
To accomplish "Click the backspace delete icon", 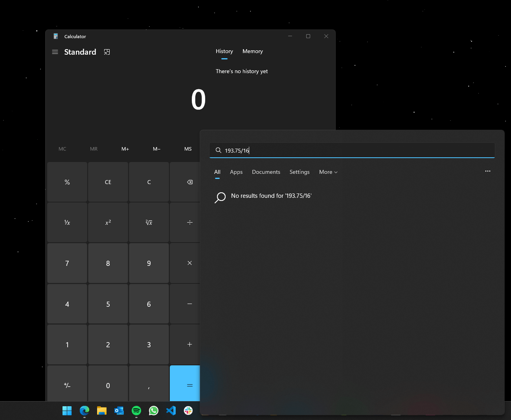I will [189, 182].
